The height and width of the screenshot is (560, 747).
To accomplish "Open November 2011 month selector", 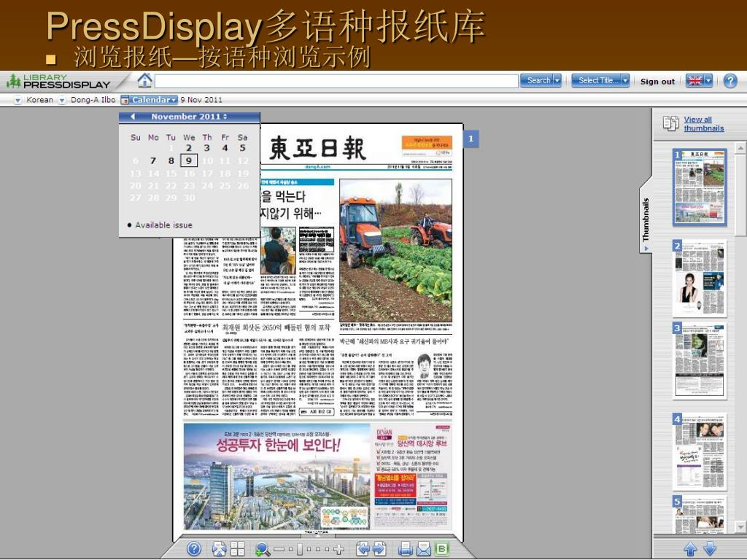I will 189,116.
